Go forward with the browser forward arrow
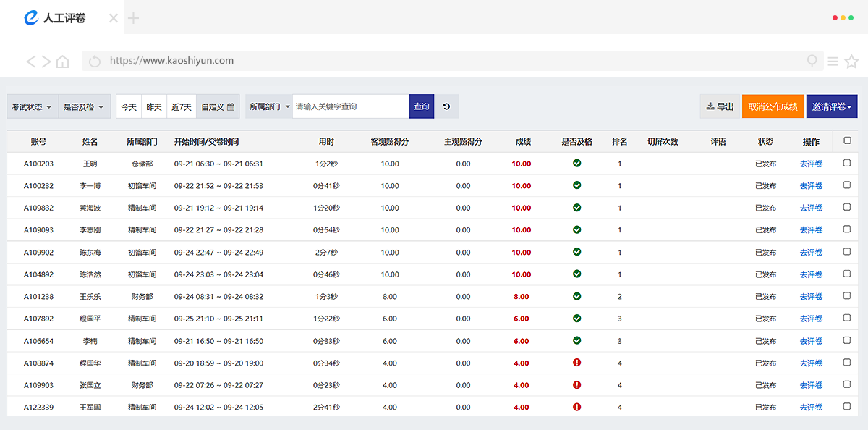This screenshot has width=868, height=430. 46,62
